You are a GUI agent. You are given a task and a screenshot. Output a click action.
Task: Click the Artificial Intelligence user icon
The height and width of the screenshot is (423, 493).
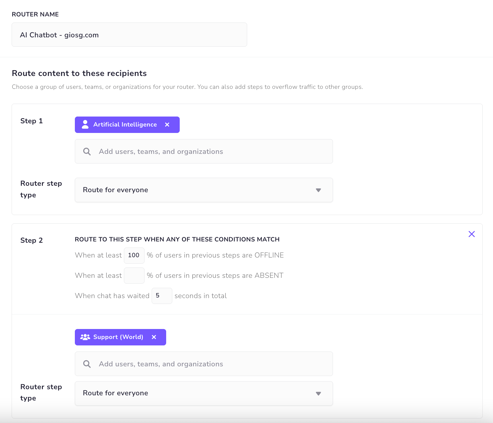click(85, 124)
